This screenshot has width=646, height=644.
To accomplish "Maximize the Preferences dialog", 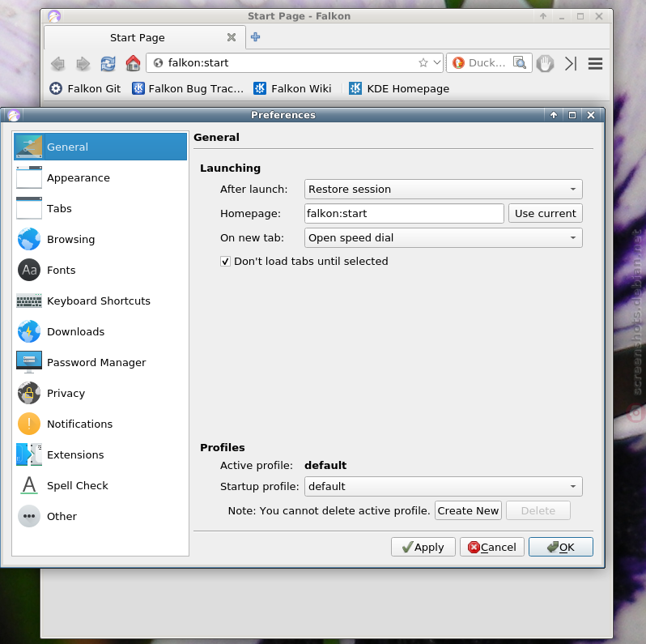I will [572, 115].
